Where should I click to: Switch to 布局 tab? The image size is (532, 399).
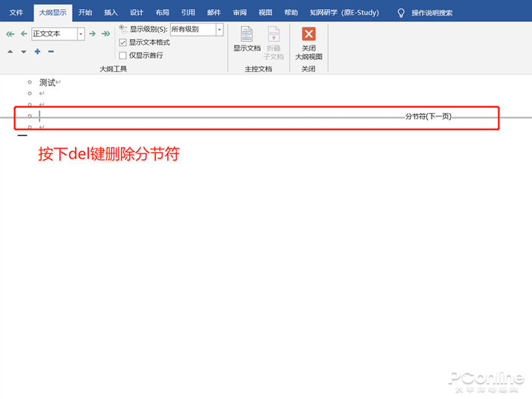[x=163, y=13]
